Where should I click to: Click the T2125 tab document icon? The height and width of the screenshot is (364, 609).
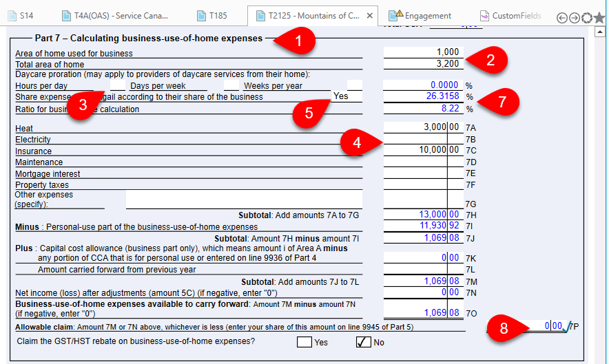click(x=260, y=16)
